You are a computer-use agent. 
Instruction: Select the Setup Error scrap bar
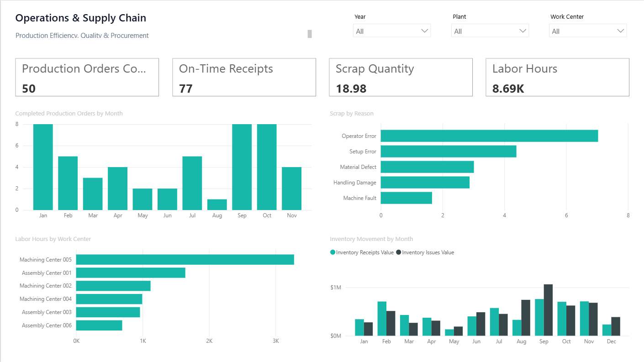[x=449, y=152]
